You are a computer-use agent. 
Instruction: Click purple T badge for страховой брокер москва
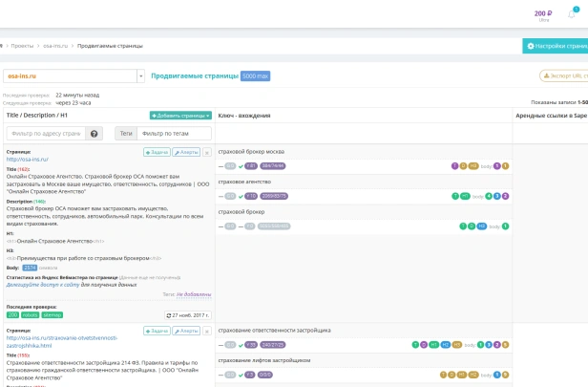[x=454, y=165]
